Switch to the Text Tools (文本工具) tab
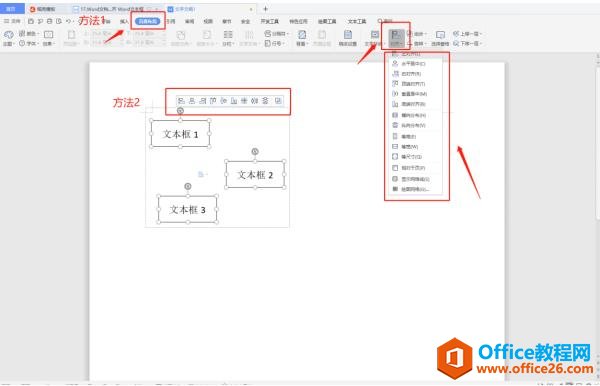Screen dimensions: 600x386 357,21
